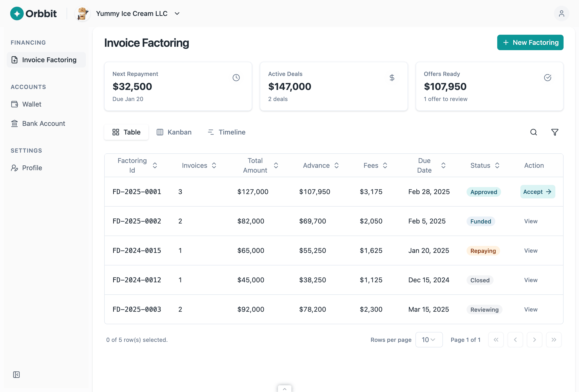Click the New Factoring button
The width and height of the screenshot is (579, 392).
tap(530, 42)
